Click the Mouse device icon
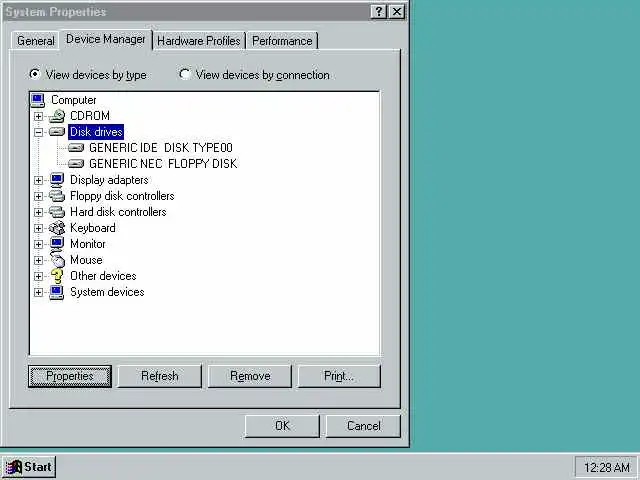Screen dimensions: 640x480 click(58, 260)
